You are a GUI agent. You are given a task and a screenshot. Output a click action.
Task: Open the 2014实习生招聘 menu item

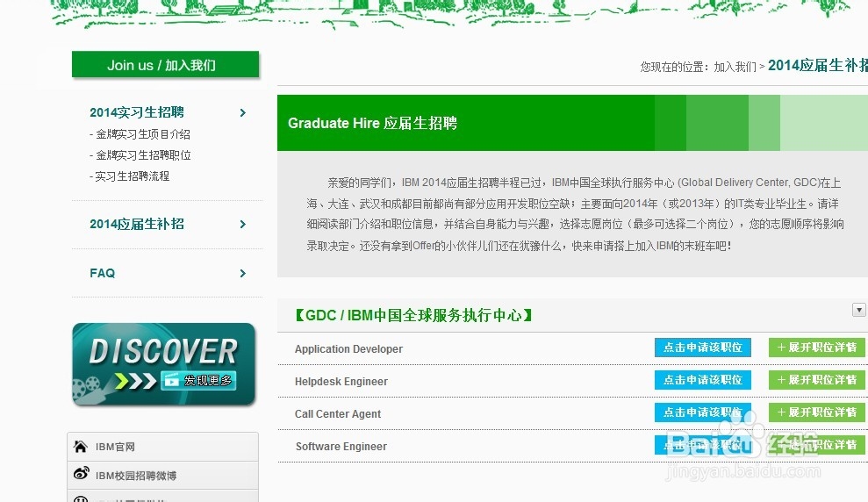tap(137, 112)
